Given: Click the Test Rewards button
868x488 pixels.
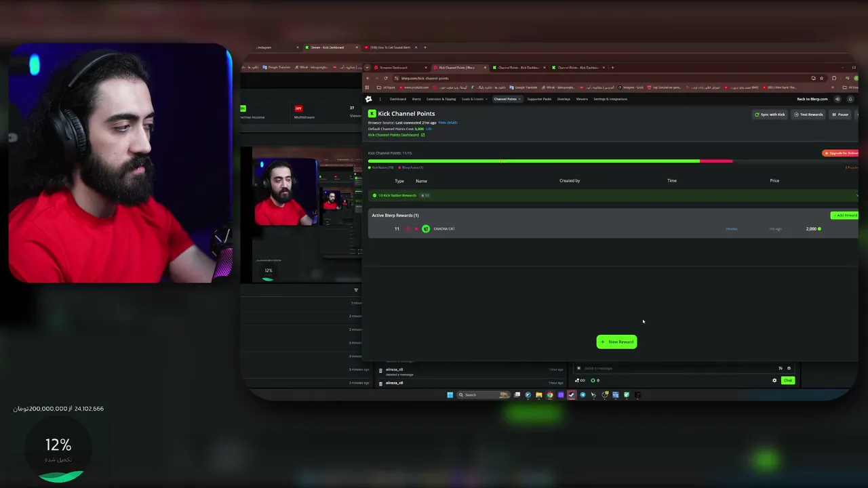Looking at the screenshot, I should [809, 115].
